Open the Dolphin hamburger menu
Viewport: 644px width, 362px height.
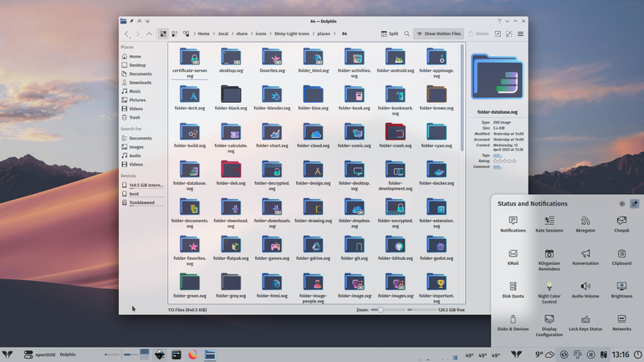(520, 34)
